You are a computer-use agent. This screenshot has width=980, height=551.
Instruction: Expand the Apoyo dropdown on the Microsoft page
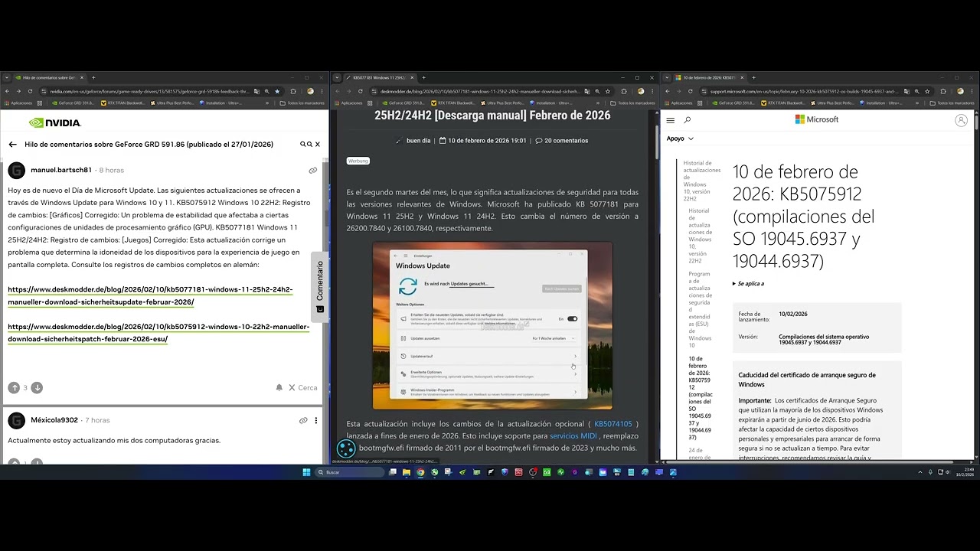click(x=680, y=139)
